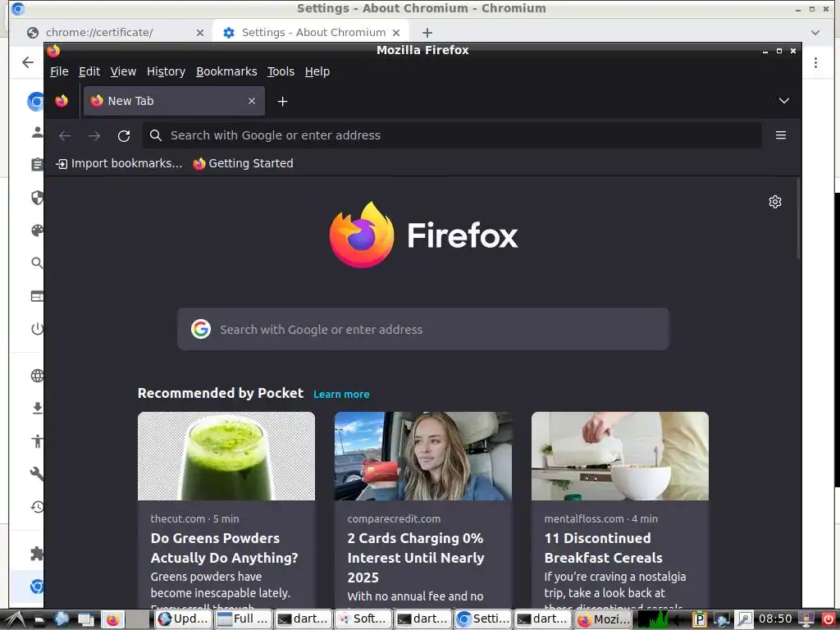
Task: Open Chromium three-dot menu
Action: click(815, 62)
